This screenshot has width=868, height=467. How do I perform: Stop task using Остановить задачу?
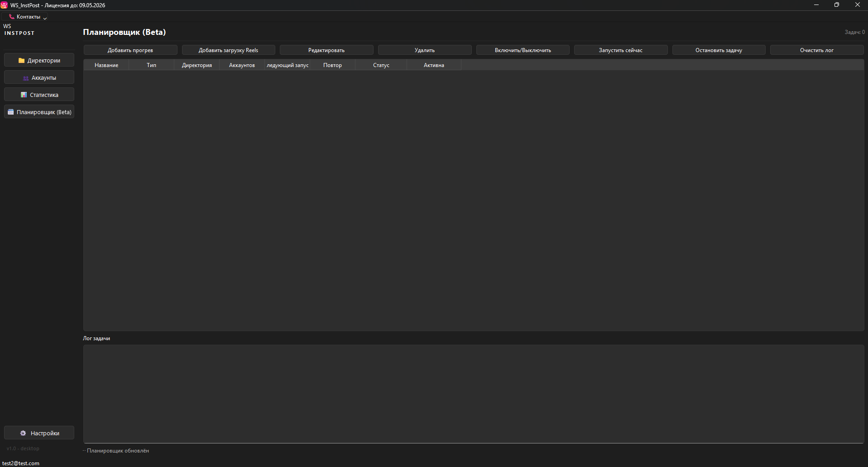click(719, 50)
